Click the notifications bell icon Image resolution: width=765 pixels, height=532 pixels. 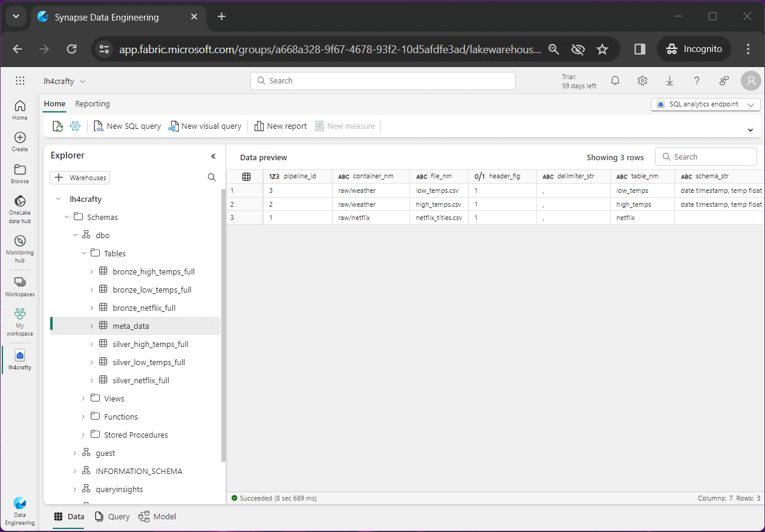(615, 81)
